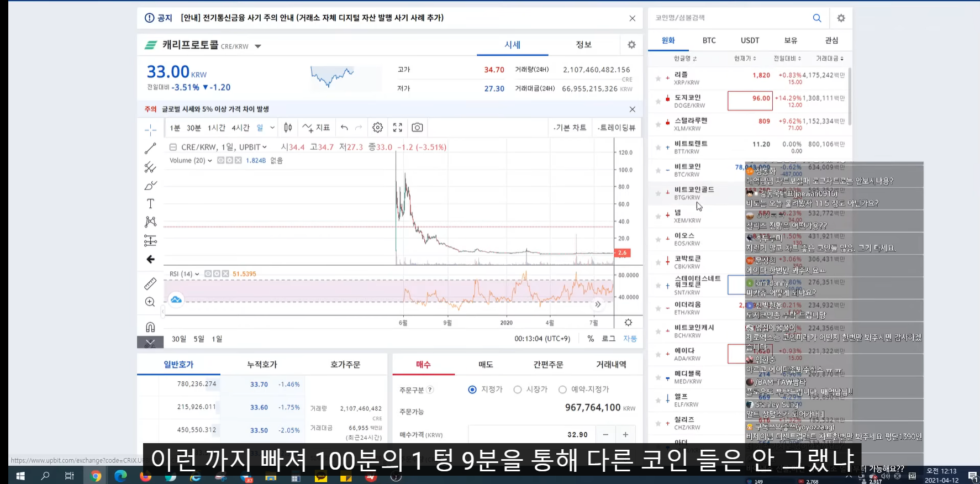Screen dimensions: 980x484
Task: Toggle the log scale (로그)
Action: point(608,339)
